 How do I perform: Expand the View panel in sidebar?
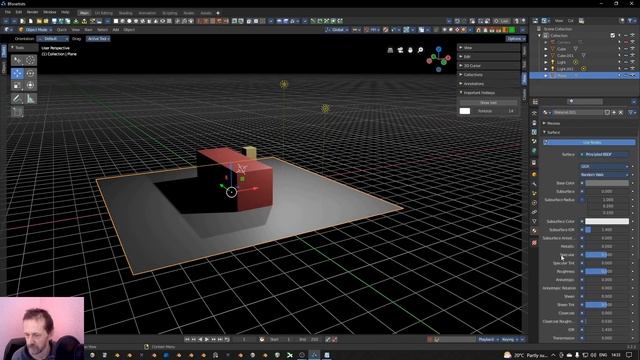tap(489, 48)
